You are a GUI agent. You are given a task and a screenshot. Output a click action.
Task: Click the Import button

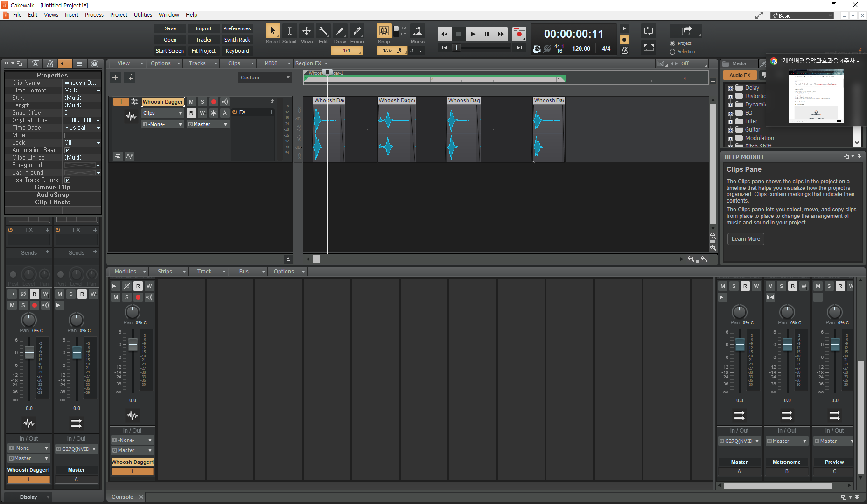pos(203,28)
